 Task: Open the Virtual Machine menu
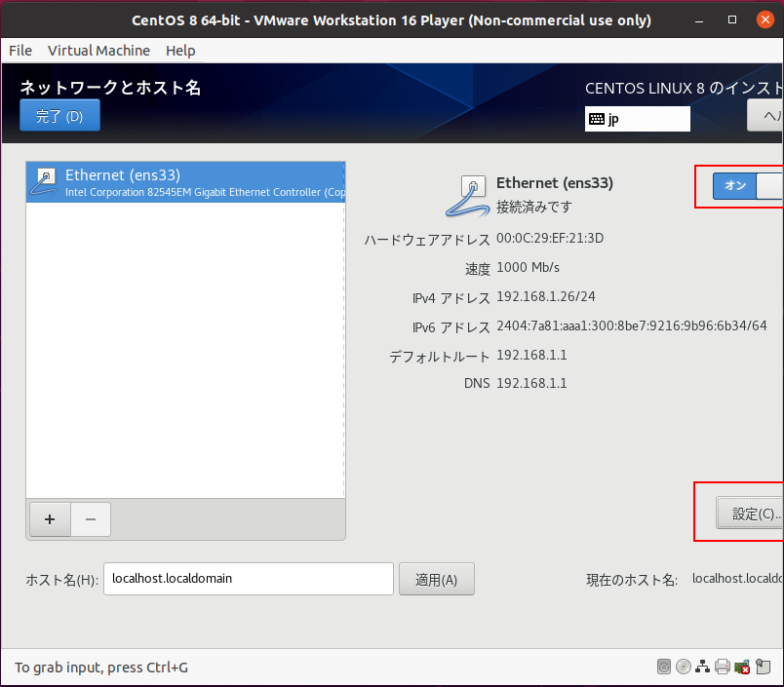click(x=98, y=51)
